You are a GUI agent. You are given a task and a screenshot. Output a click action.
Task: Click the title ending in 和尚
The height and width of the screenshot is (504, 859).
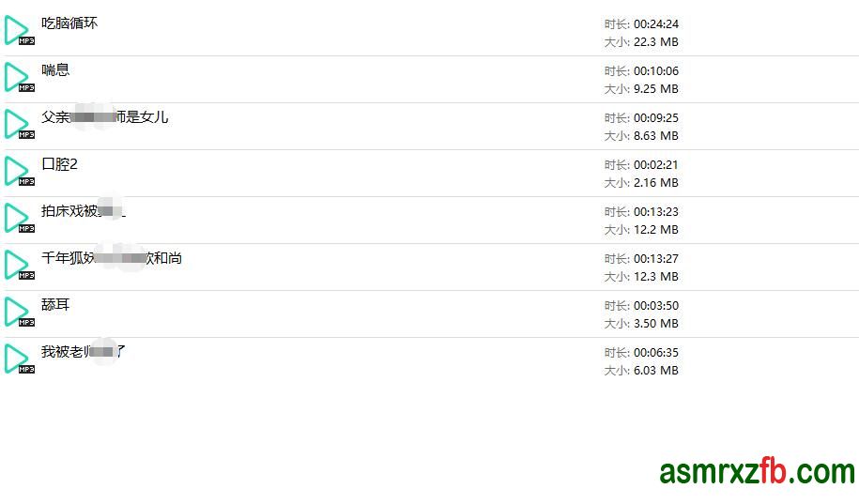(x=112, y=258)
